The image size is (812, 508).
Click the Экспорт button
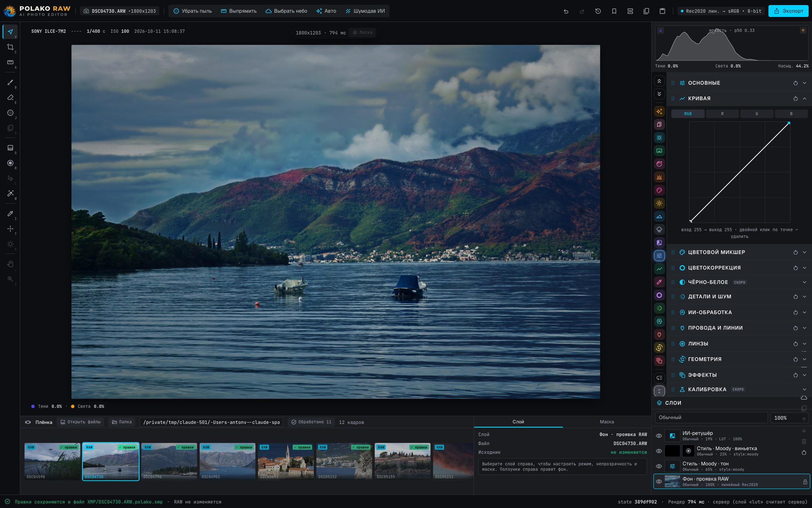[788, 11]
